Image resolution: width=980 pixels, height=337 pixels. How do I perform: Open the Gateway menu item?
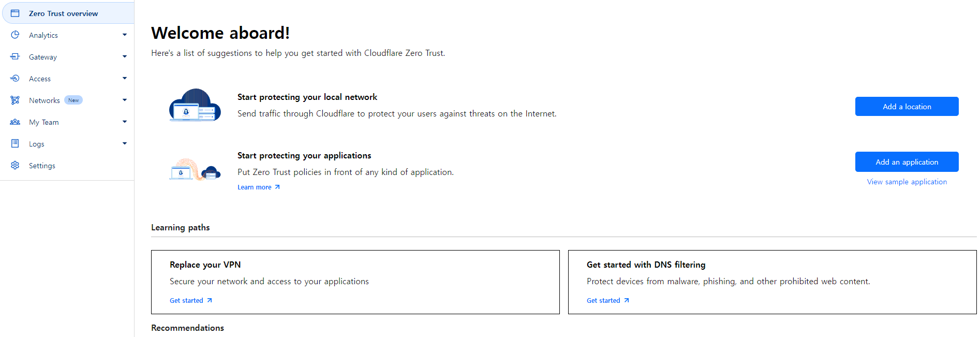pyautogui.click(x=67, y=57)
